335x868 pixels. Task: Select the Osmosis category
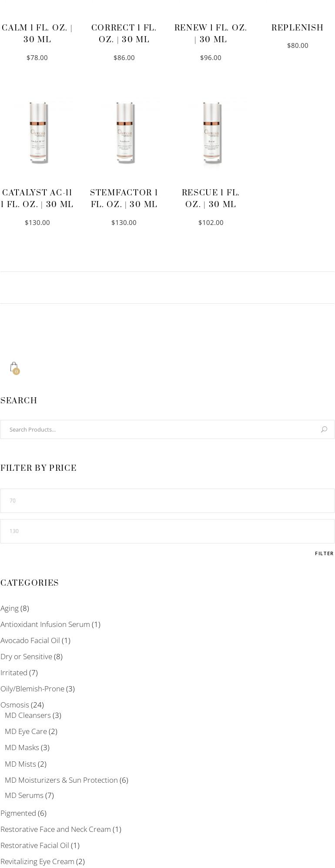pos(15,704)
